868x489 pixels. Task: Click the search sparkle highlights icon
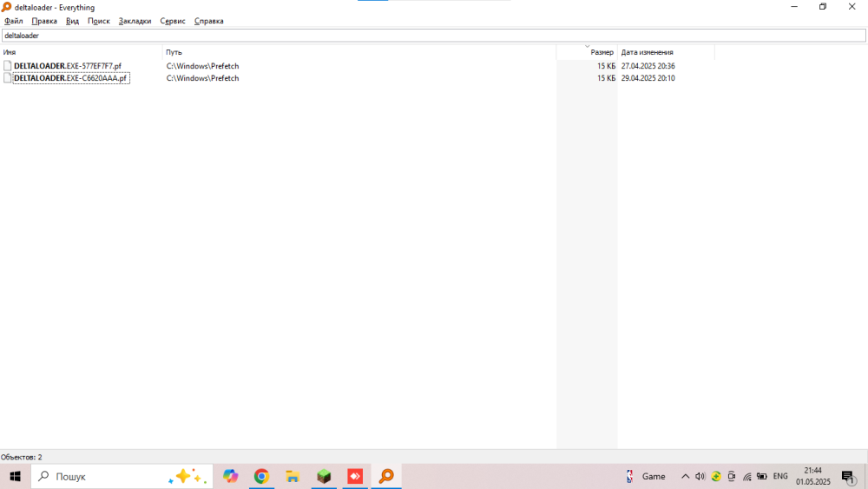pyautogui.click(x=187, y=476)
